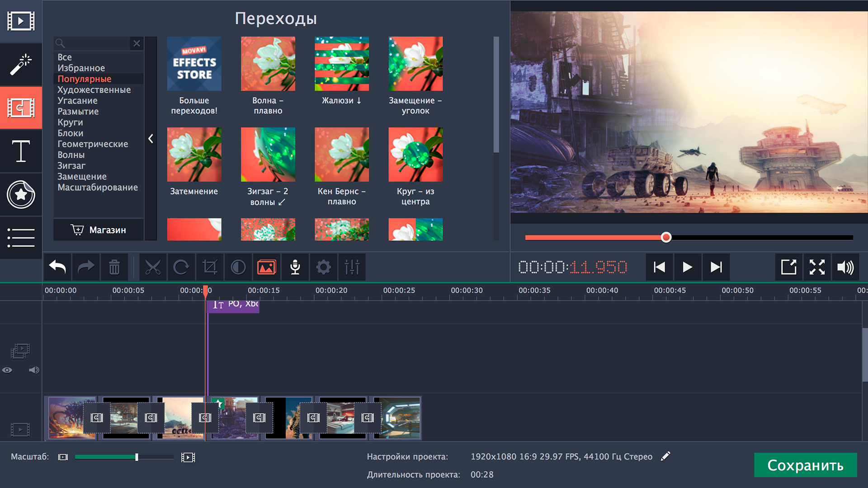This screenshot has width=868, height=488.
Task: Click the microphone record audio icon
Action: [x=295, y=267]
